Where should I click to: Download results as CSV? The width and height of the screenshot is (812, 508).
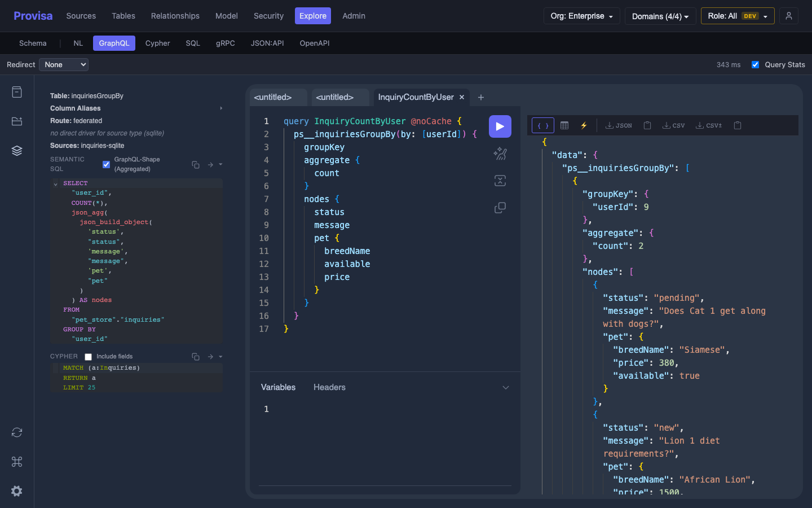[x=673, y=125]
